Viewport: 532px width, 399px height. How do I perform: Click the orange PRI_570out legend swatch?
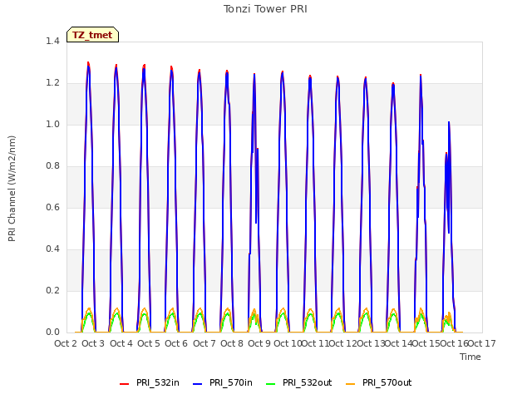coord(351,384)
